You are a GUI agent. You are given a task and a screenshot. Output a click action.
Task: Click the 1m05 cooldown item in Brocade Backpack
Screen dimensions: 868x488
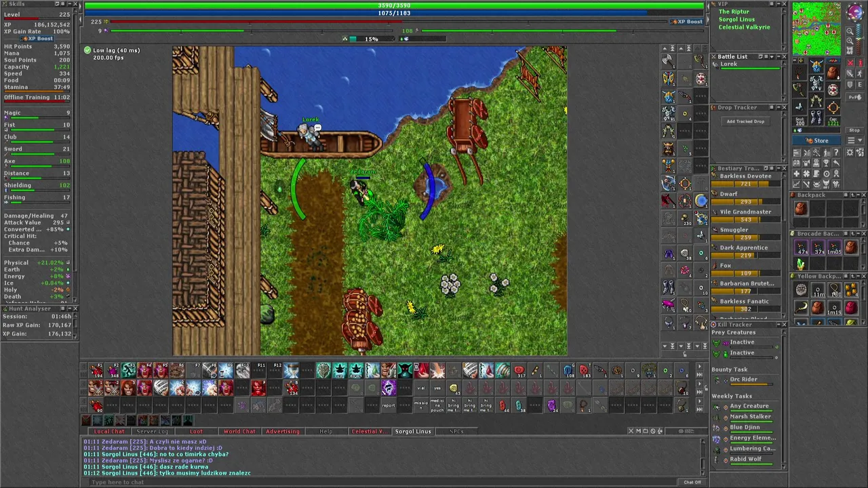(x=834, y=247)
